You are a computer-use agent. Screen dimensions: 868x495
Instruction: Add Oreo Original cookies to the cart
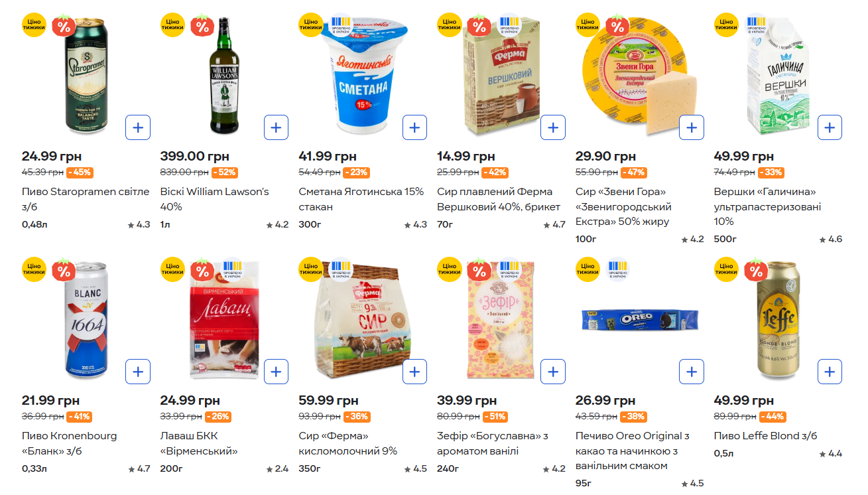692,371
